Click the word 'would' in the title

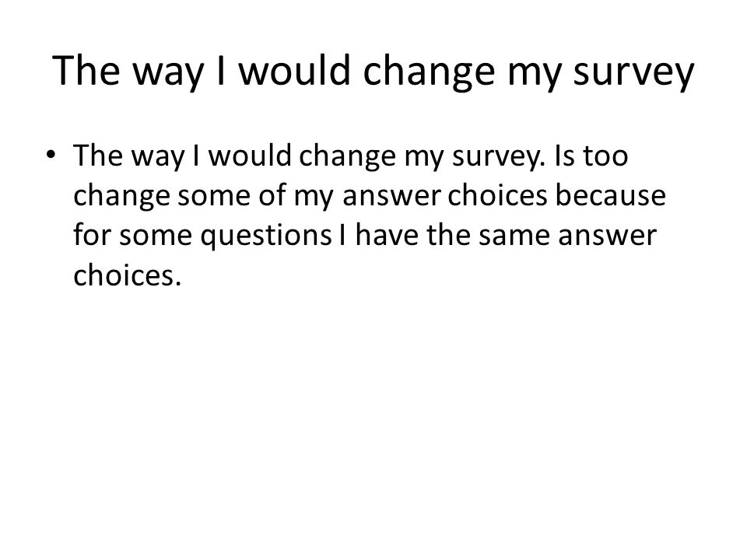(294, 71)
